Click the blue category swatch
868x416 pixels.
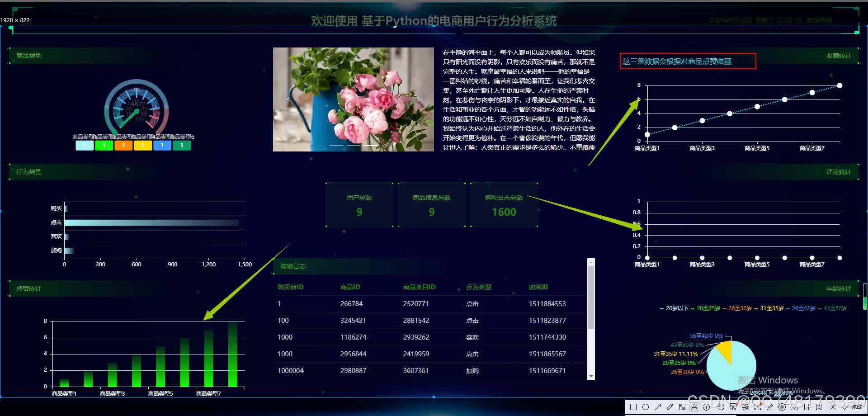click(x=162, y=146)
